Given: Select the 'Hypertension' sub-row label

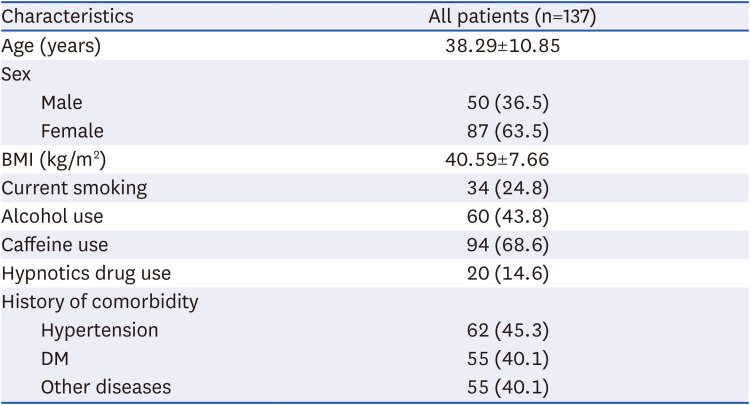Looking at the screenshot, I should pos(100,330).
